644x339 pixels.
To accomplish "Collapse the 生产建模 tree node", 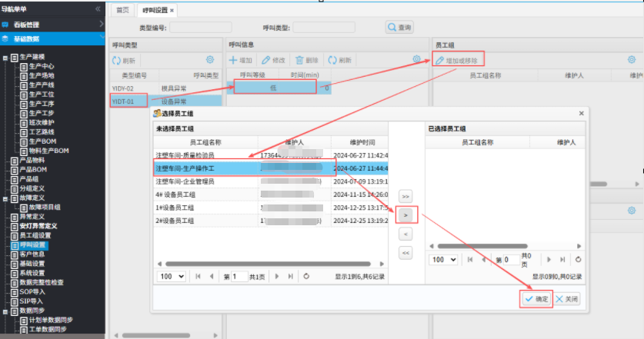I will 5,58.
